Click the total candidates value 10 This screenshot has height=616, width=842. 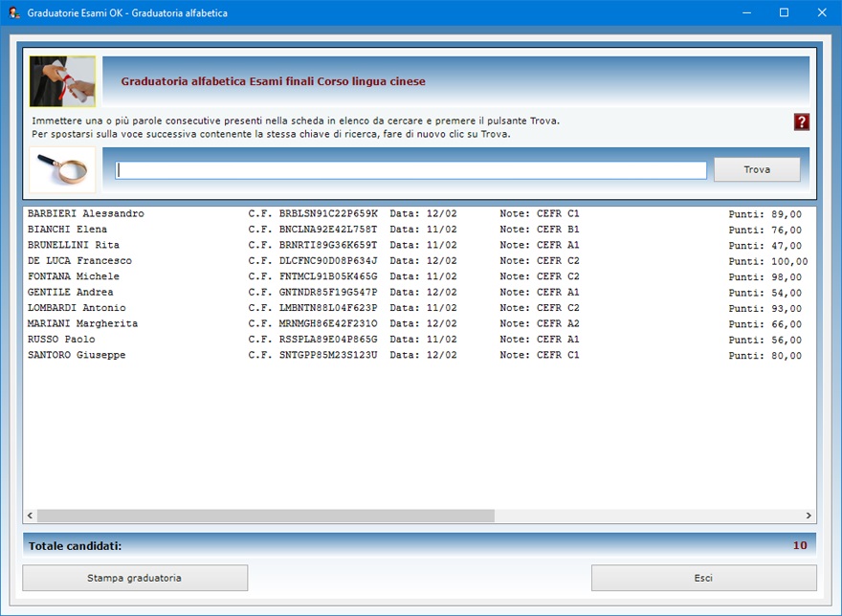(x=800, y=545)
